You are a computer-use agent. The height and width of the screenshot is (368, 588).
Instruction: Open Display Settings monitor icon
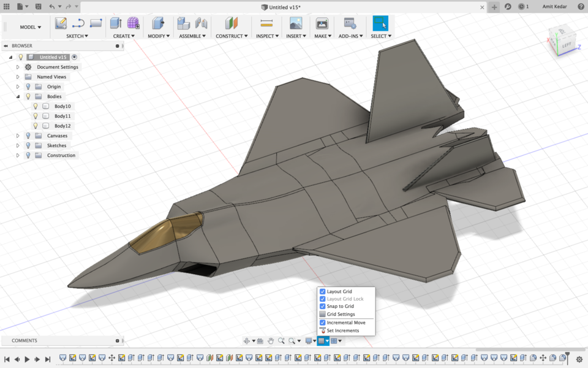pos(309,340)
